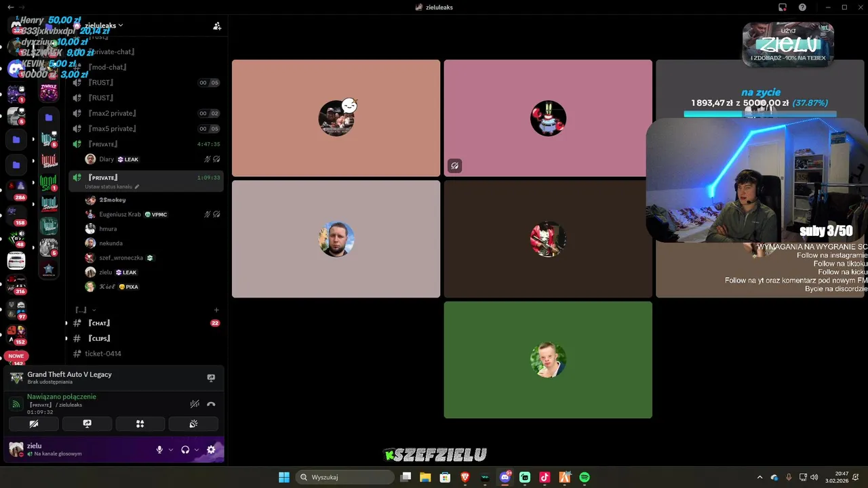Select the pink Mr. Krabs participant tile
Viewport: 868px width, 488px height.
pos(548,118)
